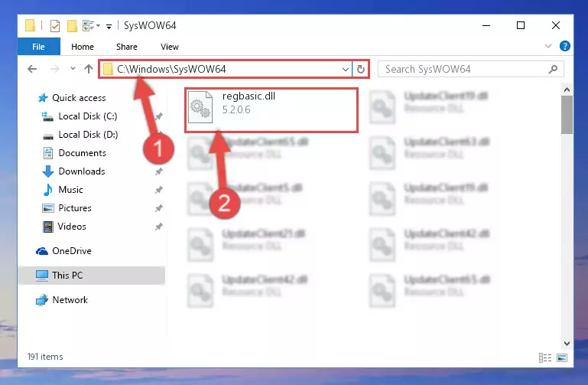This screenshot has width=588, height=385.
Task: Refresh the SysWOW64 folder view
Action: click(360, 70)
